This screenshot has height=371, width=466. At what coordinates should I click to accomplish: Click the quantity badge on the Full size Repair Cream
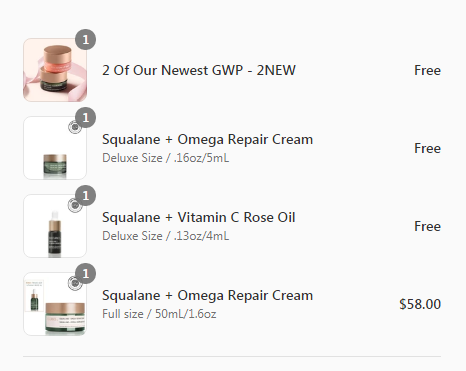tap(86, 274)
